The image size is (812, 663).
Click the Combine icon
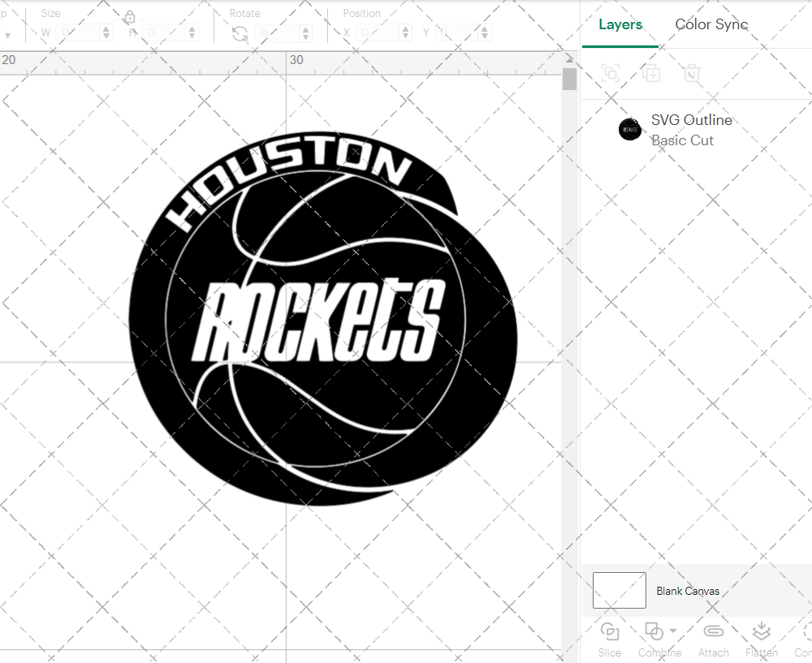654,631
